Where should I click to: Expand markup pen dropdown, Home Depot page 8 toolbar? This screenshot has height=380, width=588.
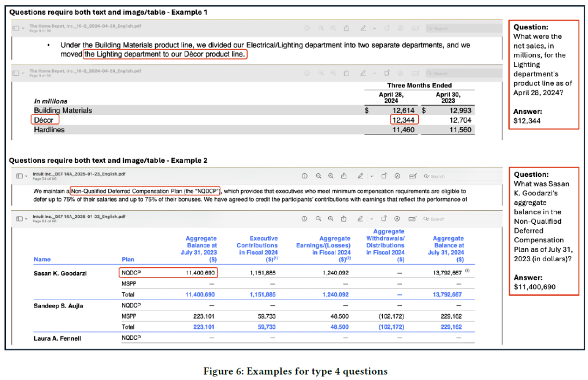click(374, 28)
